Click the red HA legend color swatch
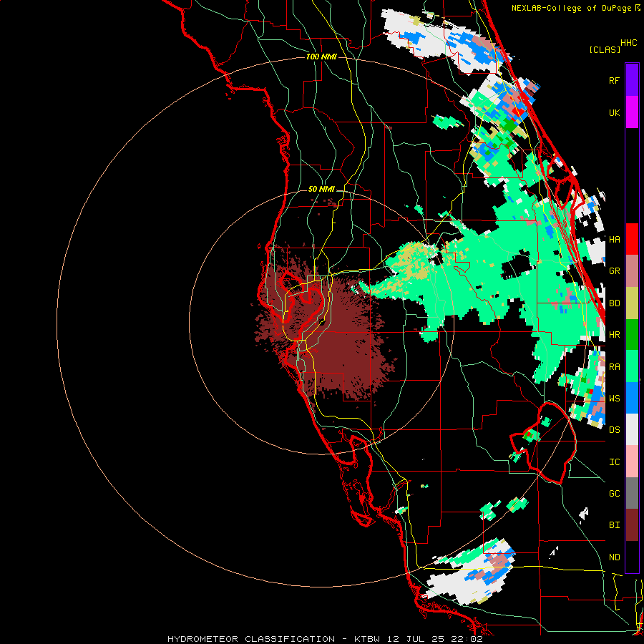This screenshot has height=644, width=644. [632, 239]
